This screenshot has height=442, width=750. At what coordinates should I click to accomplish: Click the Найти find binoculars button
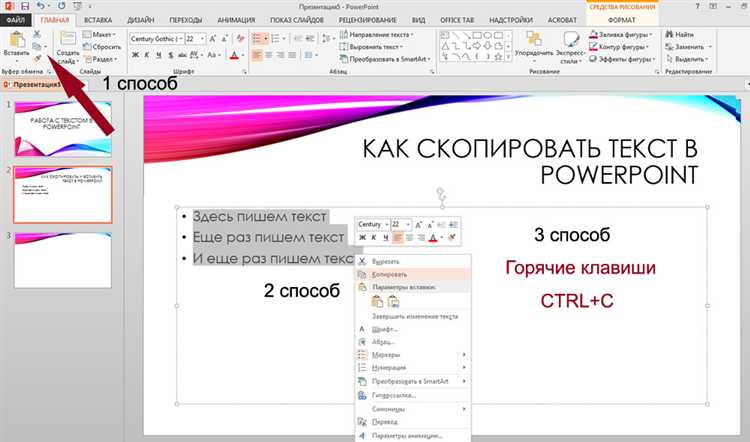[680, 34]
